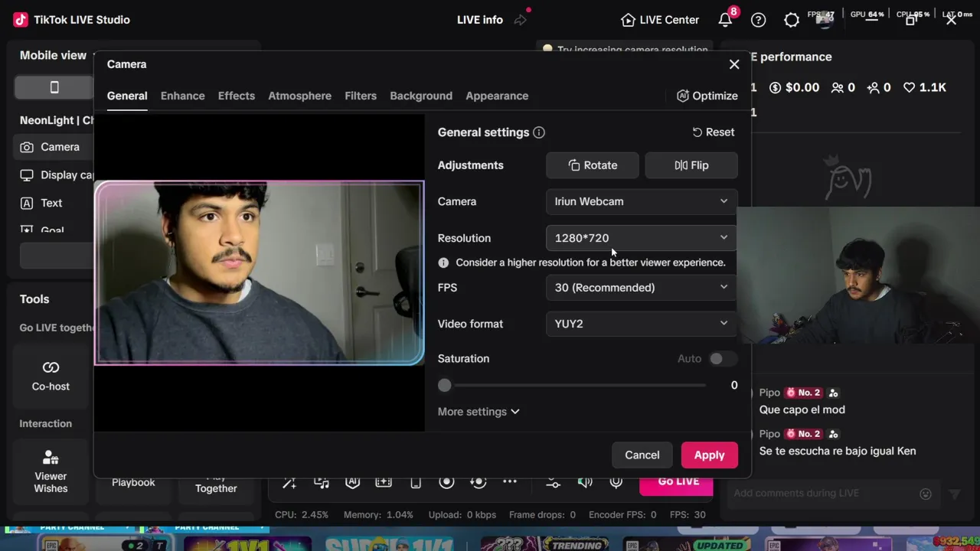Click the Upload: 0 kbps status entry
This screenshot has height=551, width=980.
coord(462,515)
